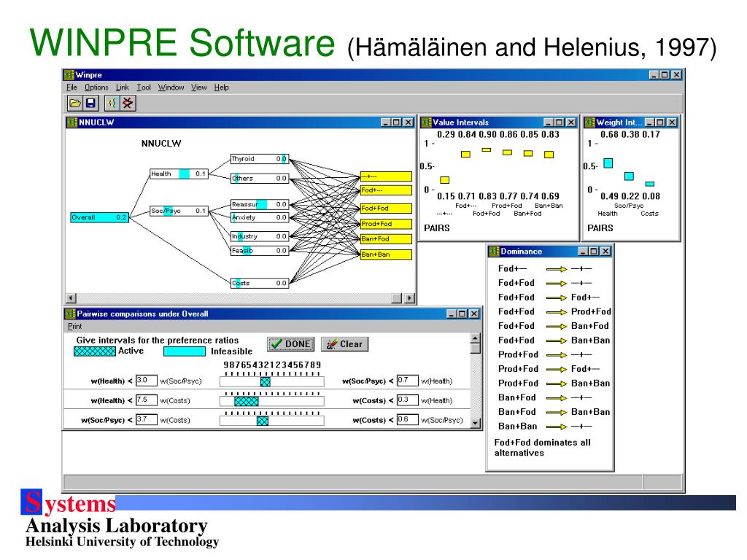Click the w(Costs) < w(Soc/Psyc) value field 0.6
The height and width of the screenshot is (560, 747).
point(407,419)
